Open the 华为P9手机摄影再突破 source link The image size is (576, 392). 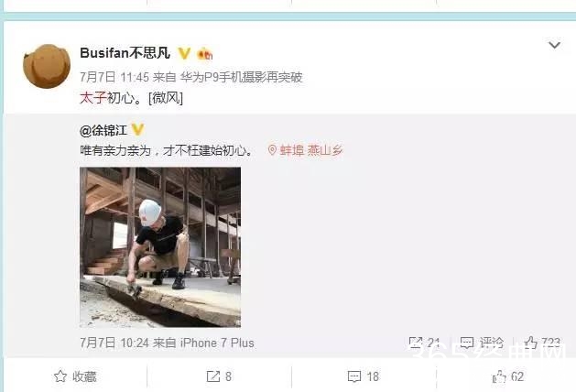point(242,77)
